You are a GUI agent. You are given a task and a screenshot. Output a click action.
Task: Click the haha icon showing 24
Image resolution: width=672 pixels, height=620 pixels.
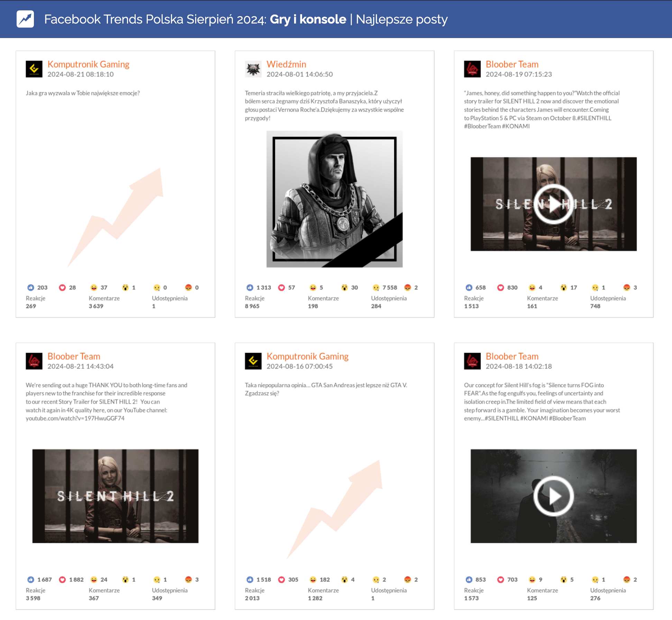pyautogui.click(x=94, y=580)
